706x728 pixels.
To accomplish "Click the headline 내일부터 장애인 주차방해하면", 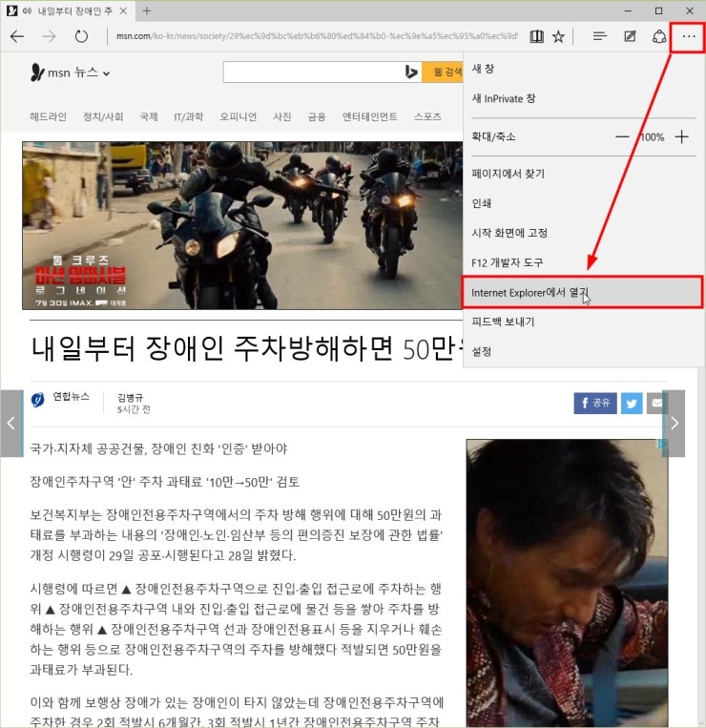I will click(213, 348).
